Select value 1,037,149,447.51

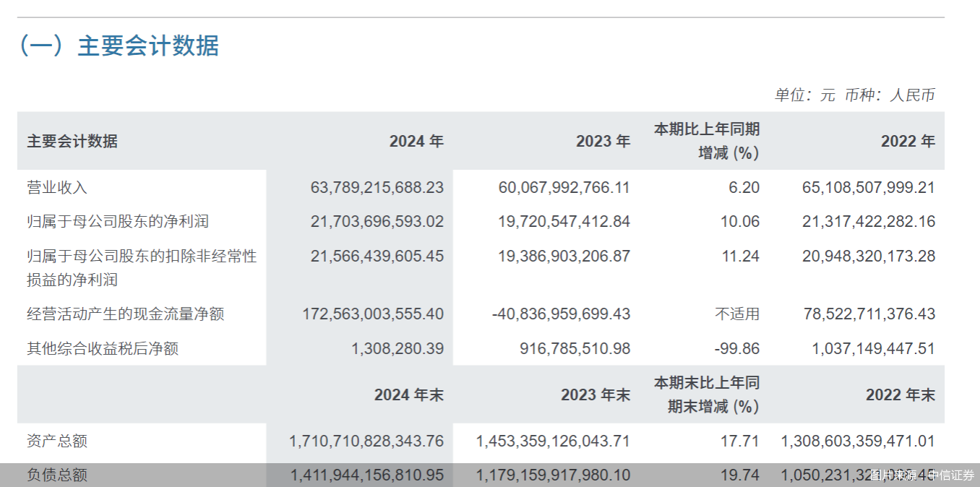[874, 348]
